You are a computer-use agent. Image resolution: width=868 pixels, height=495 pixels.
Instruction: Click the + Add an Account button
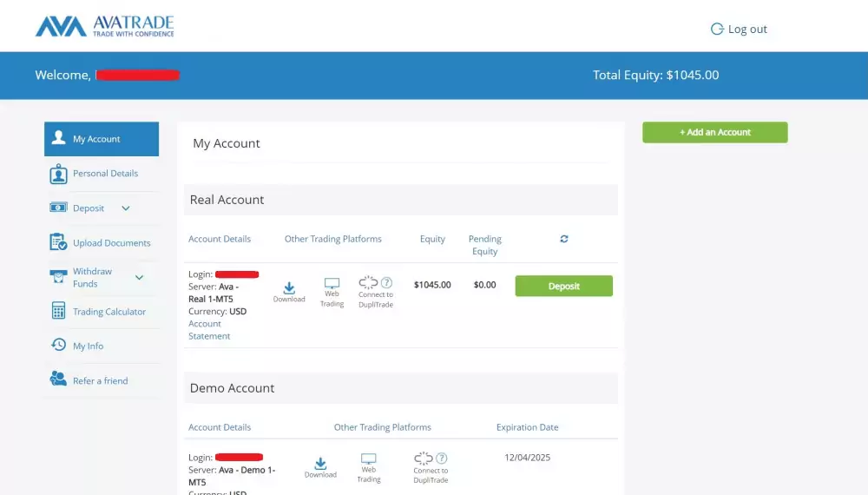point(714,132)
